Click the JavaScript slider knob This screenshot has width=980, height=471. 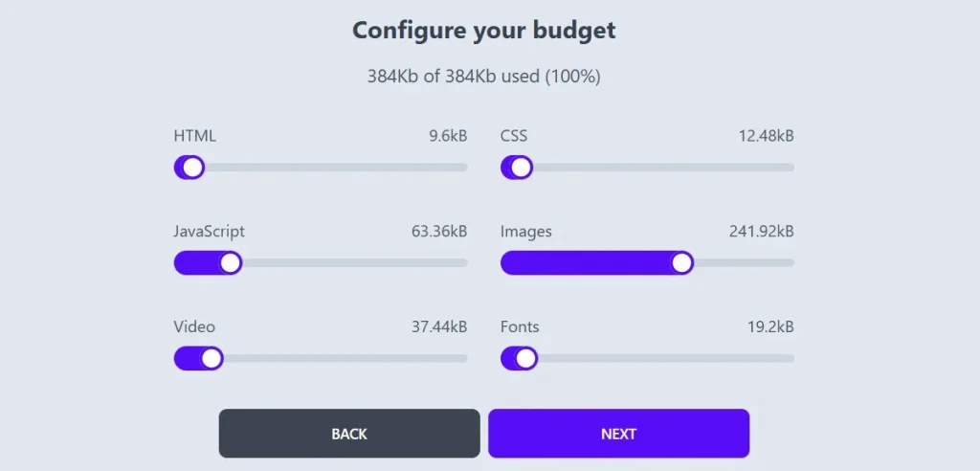coord(230,263)
